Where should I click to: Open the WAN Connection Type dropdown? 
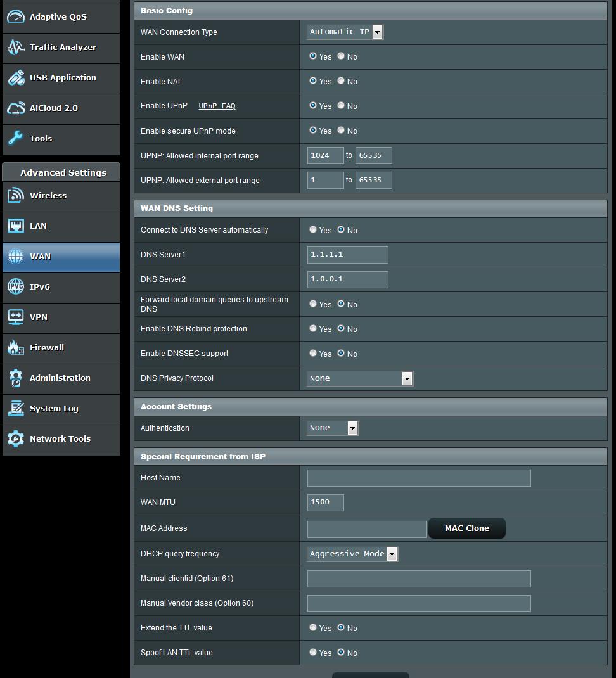click(345, 32)
